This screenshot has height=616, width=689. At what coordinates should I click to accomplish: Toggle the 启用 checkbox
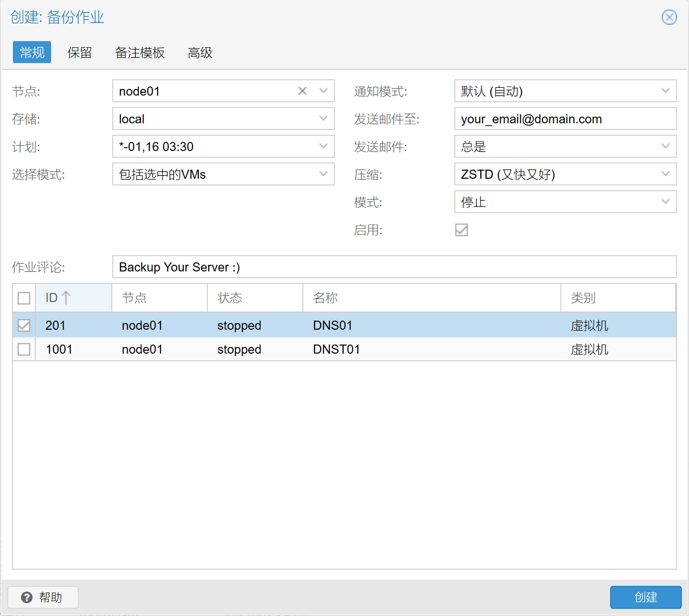(x=462, y=230)
